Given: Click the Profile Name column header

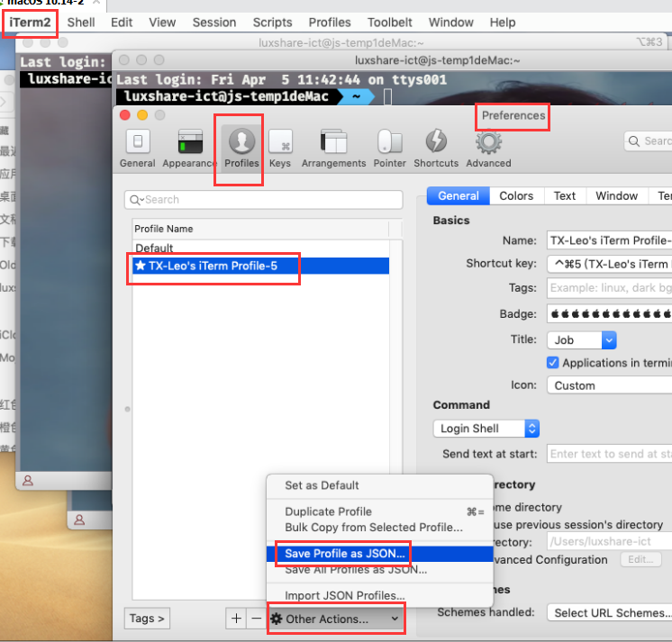Looking at the screenshot, I should tap(260, 229).
